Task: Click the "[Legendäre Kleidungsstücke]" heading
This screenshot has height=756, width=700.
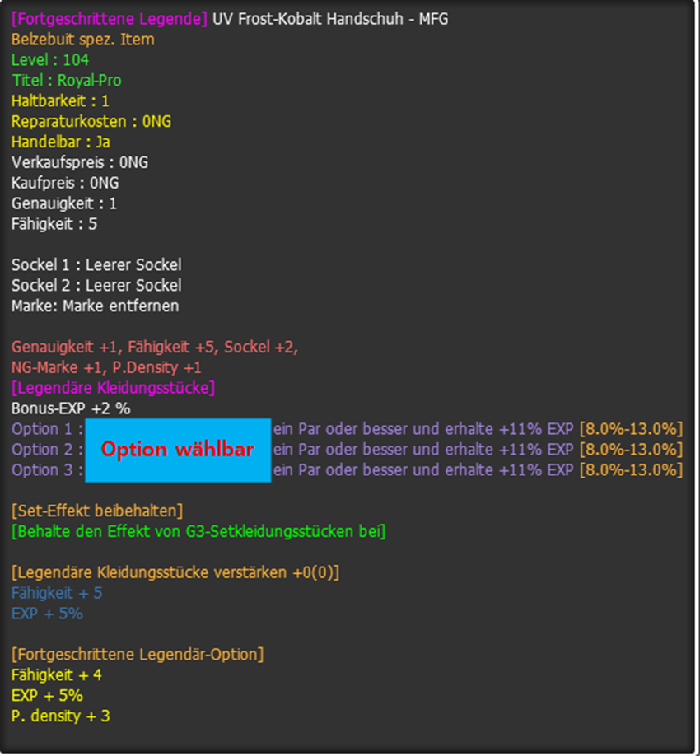Action: tap(114, 388)
